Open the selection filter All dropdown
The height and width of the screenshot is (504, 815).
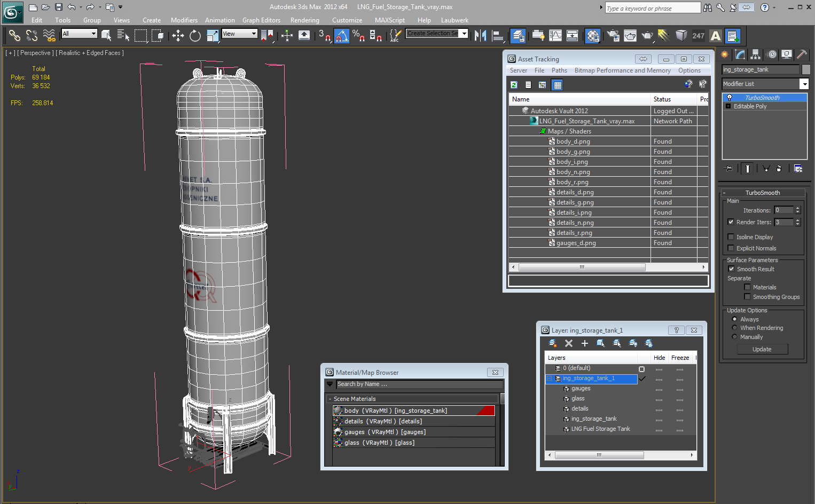coord(79,34)
